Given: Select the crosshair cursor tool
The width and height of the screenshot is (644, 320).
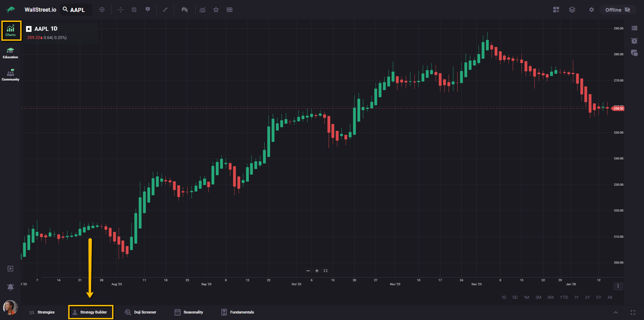Looking at the screenshot, I should tap(121, 10).
